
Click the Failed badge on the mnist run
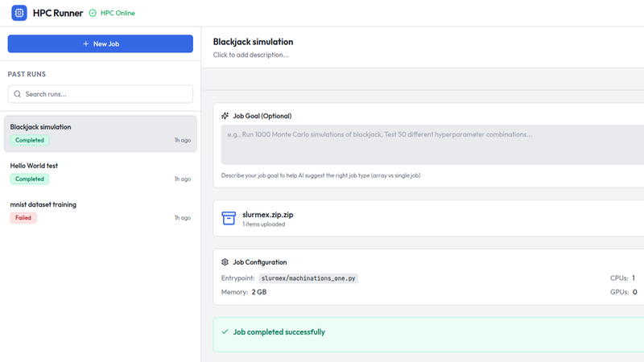point(23,218)
